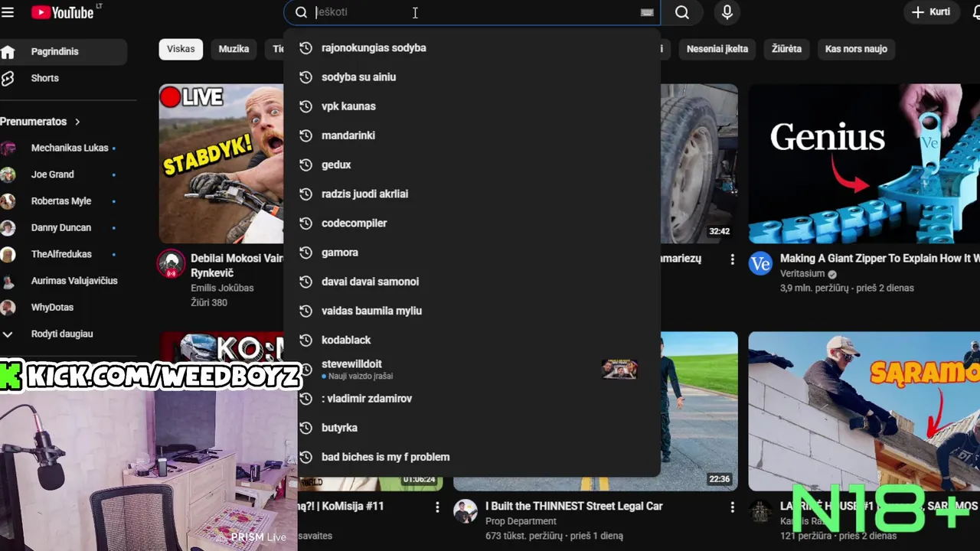Click the Kurti create button

pyautogui.click(x=931, y=12)
